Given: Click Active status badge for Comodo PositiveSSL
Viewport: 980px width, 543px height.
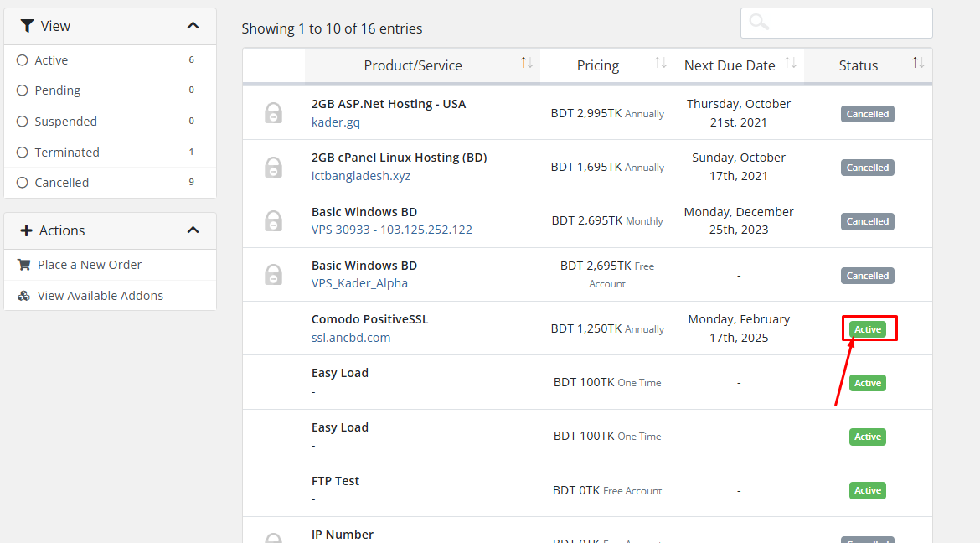Looking at the screenshot, I should 868,329.
